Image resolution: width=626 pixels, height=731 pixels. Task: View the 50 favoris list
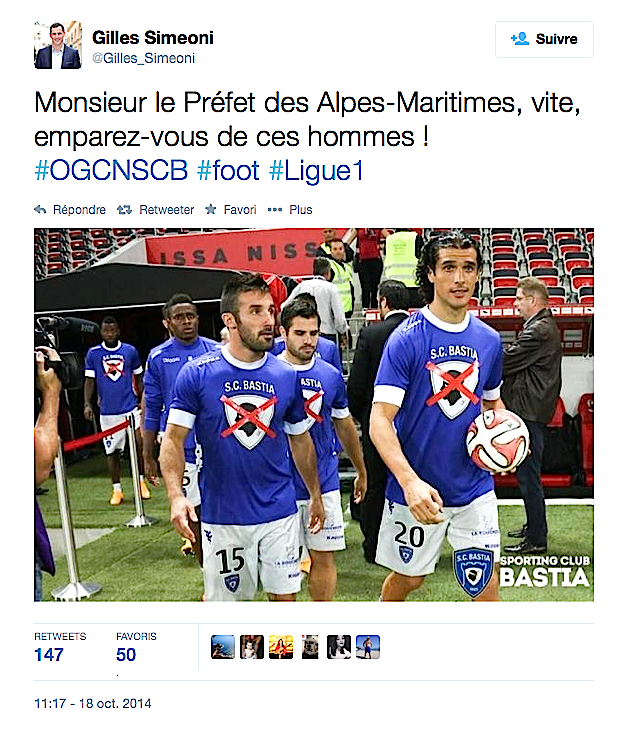127,655
